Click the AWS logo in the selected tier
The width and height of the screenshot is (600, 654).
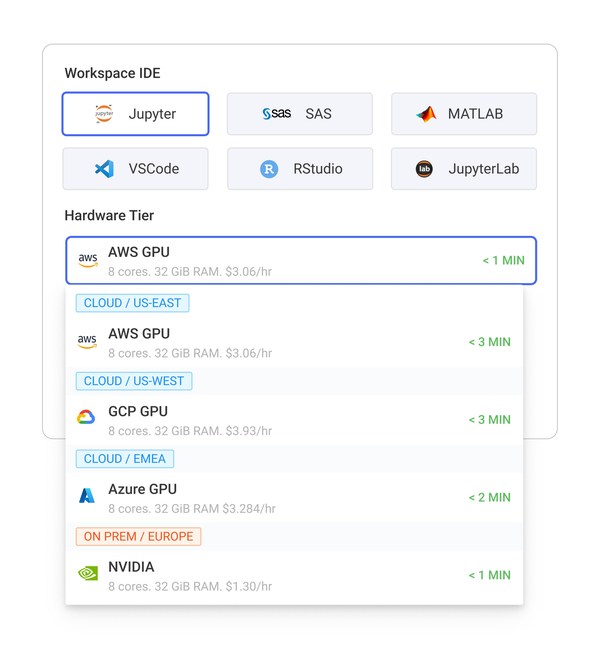(x=88, y=260)
